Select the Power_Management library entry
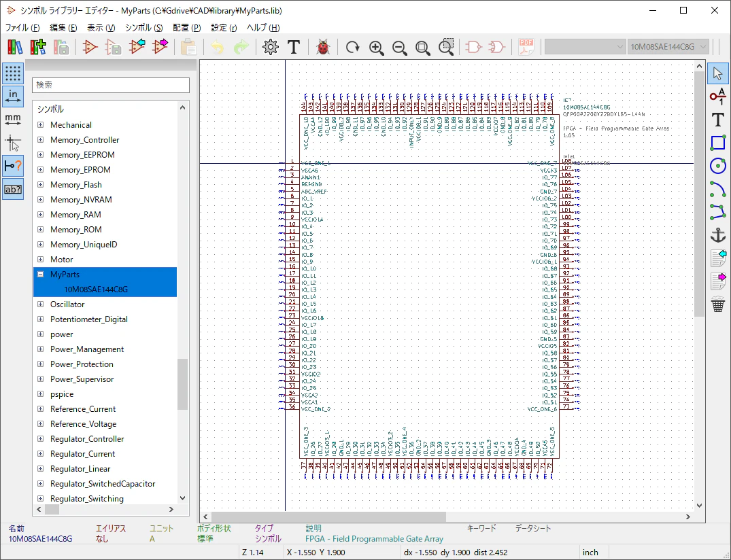The width and height of the screenshot is (731, 560). click(x=87, y=349)
